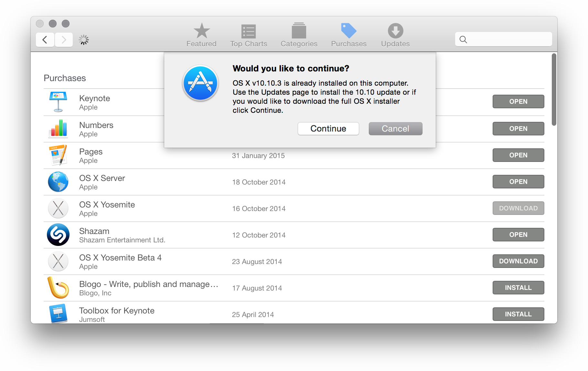The height and width of the screenshot is (371, 588).
Task: Open OS X Server app
Action: 518,182
